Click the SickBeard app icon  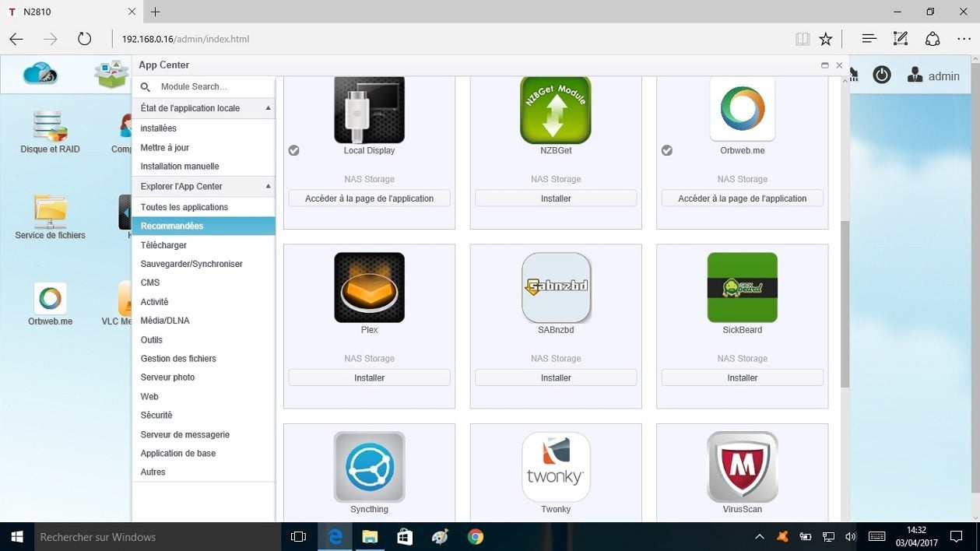pyautogui.click(x=742, y=287)
